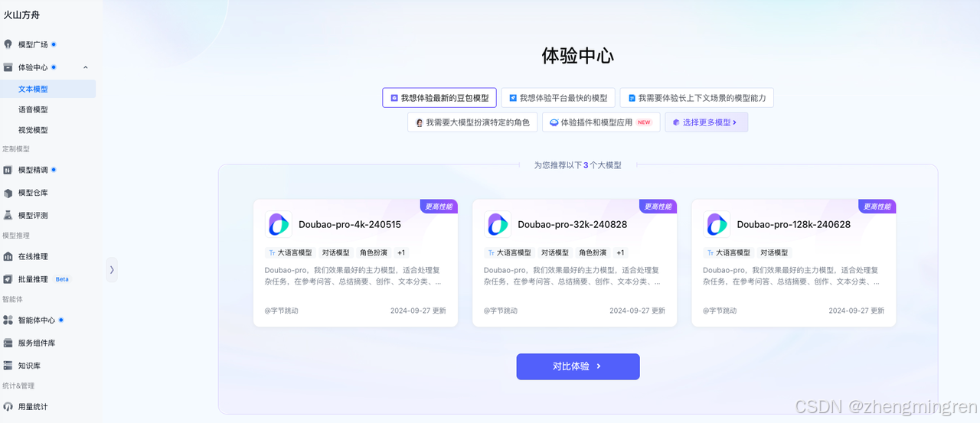Viewport: 980px width, 423px height.
Task: Click the Doubao-pro-128k-240628 model logo
Action: pyautogui.click(x=717, y=224)
